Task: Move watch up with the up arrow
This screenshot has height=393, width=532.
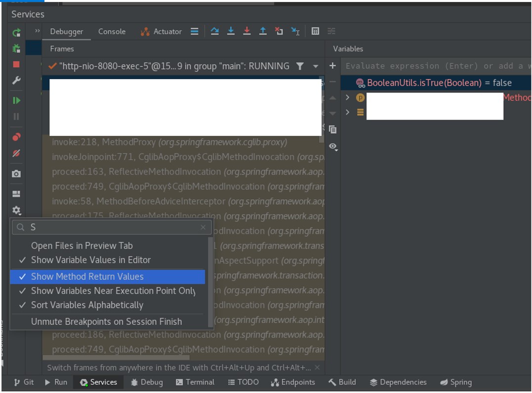Action: 332,98
